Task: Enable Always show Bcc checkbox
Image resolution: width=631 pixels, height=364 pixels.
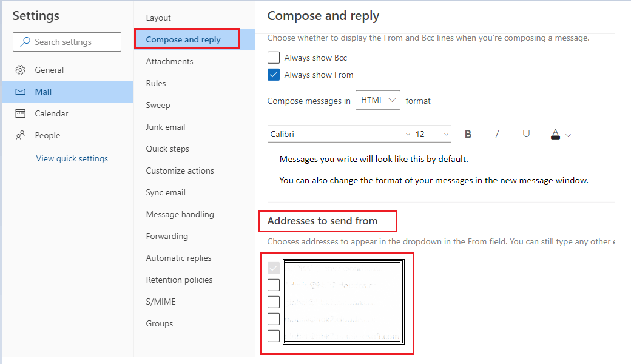Action: coord(274,58)
